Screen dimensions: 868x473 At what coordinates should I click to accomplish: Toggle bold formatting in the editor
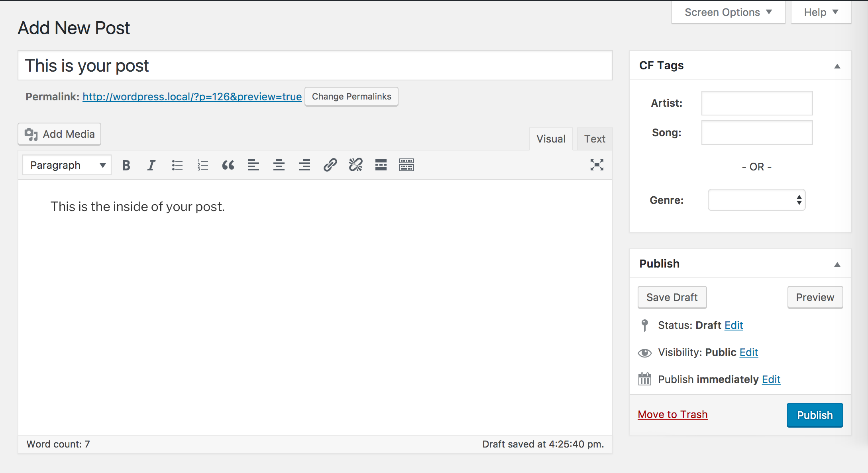(126, 165)
